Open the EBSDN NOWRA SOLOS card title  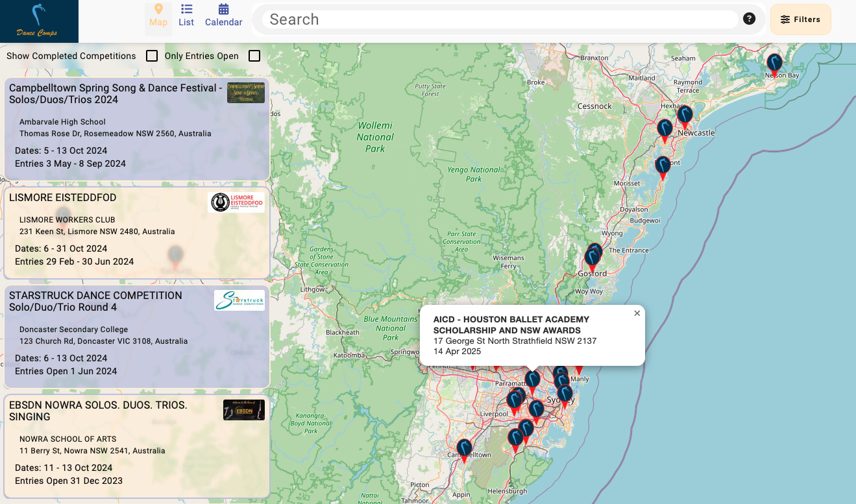(x=98, y=411)
